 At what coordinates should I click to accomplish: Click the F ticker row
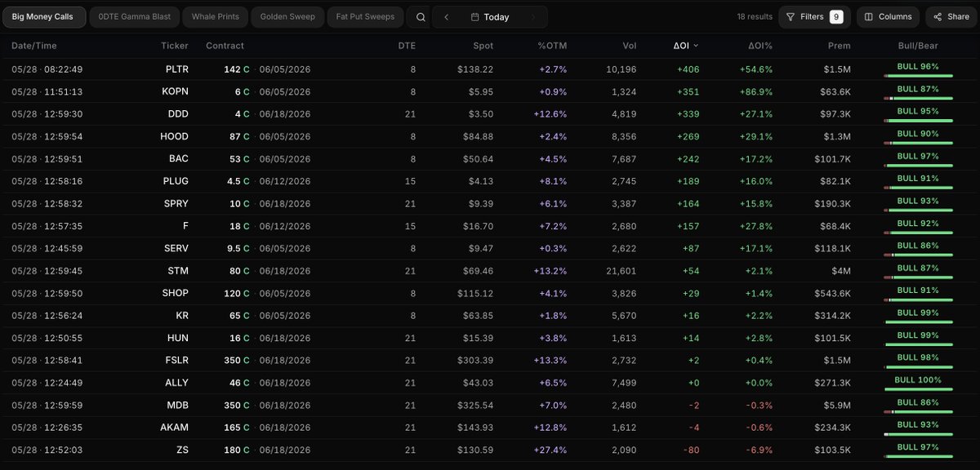(x=490, y=226)
